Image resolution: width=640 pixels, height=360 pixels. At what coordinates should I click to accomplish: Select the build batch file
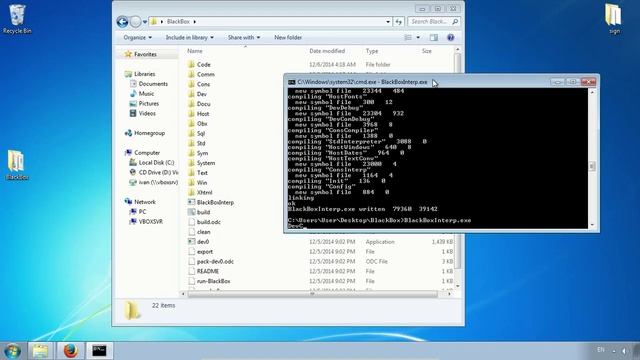[x=199, y=212]
